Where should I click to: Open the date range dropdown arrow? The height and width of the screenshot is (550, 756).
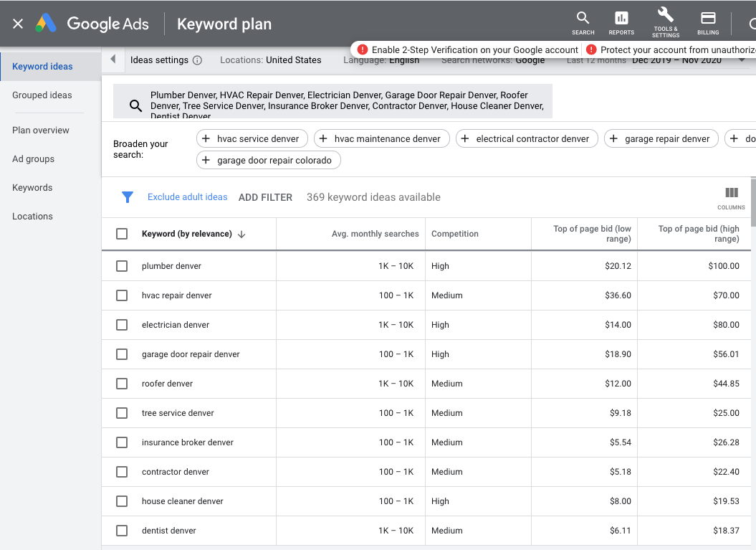742,60
